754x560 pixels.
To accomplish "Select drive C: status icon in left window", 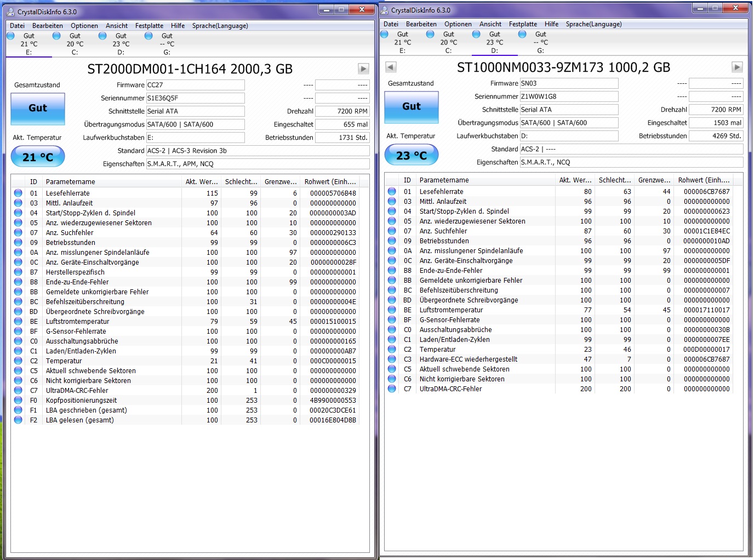I will (56, 36).
